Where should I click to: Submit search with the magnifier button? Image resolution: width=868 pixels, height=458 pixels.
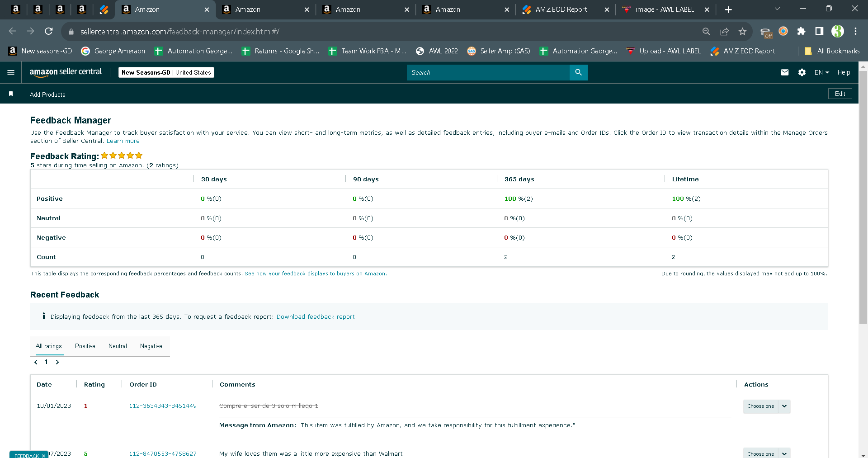[578, 72]
